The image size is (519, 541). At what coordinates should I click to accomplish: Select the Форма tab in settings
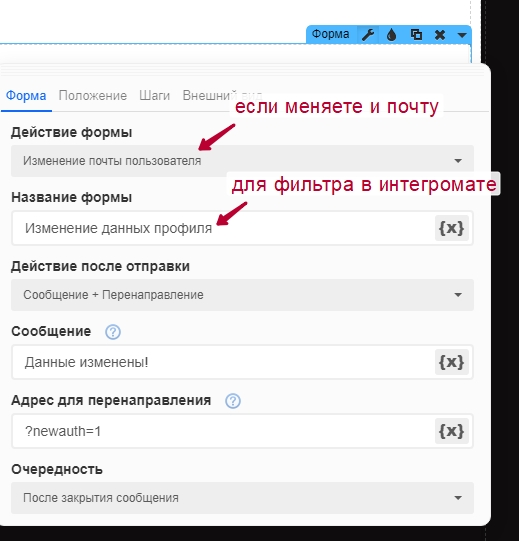[x=26, y=96]
